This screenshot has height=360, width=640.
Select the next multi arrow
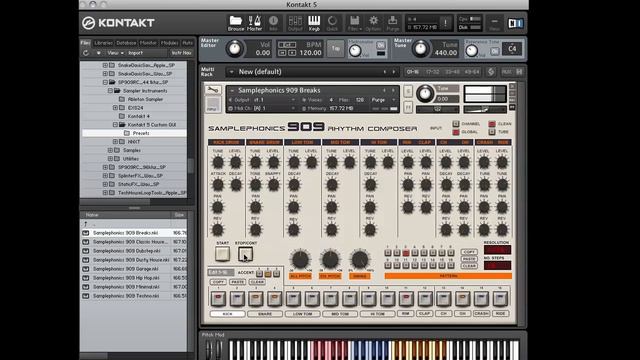click(394, 72)
